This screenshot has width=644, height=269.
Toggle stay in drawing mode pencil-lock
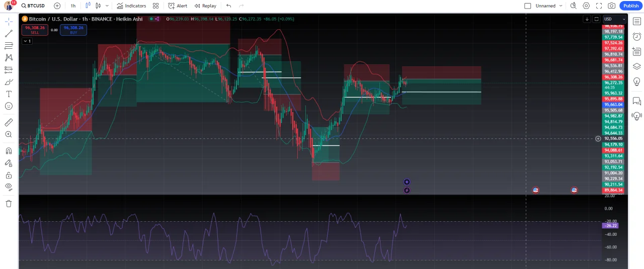9,163
